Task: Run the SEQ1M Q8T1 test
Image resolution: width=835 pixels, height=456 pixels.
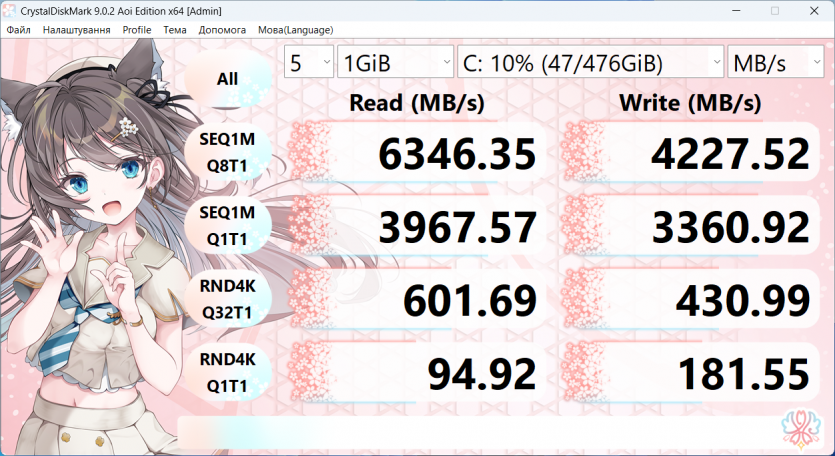Action: coord(227,152)
